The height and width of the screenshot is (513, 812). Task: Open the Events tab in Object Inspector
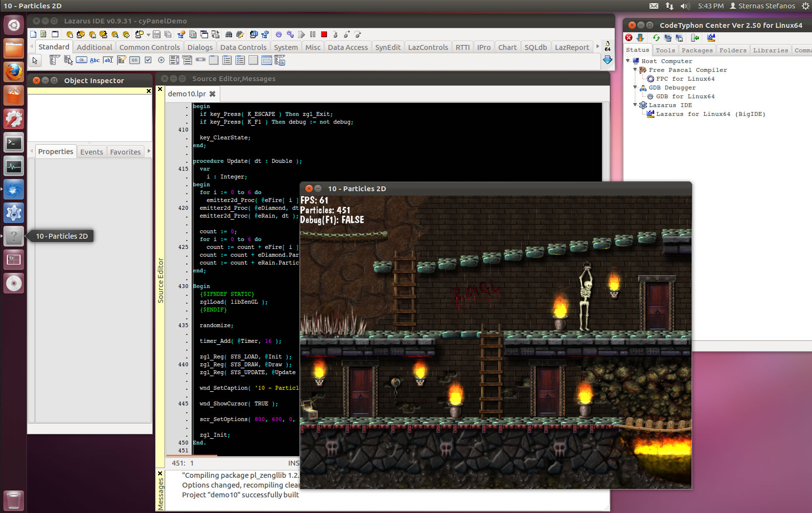(x=92, y=152)
